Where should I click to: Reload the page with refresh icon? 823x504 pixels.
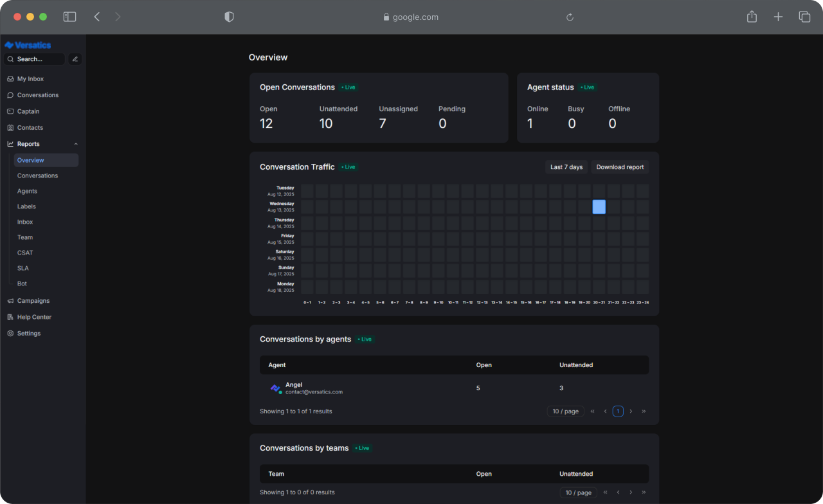[x=570, y=17]
